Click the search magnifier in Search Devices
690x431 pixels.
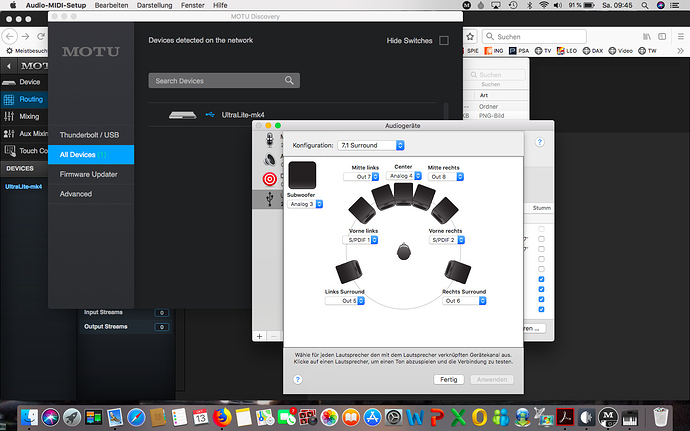click(289, 81)
